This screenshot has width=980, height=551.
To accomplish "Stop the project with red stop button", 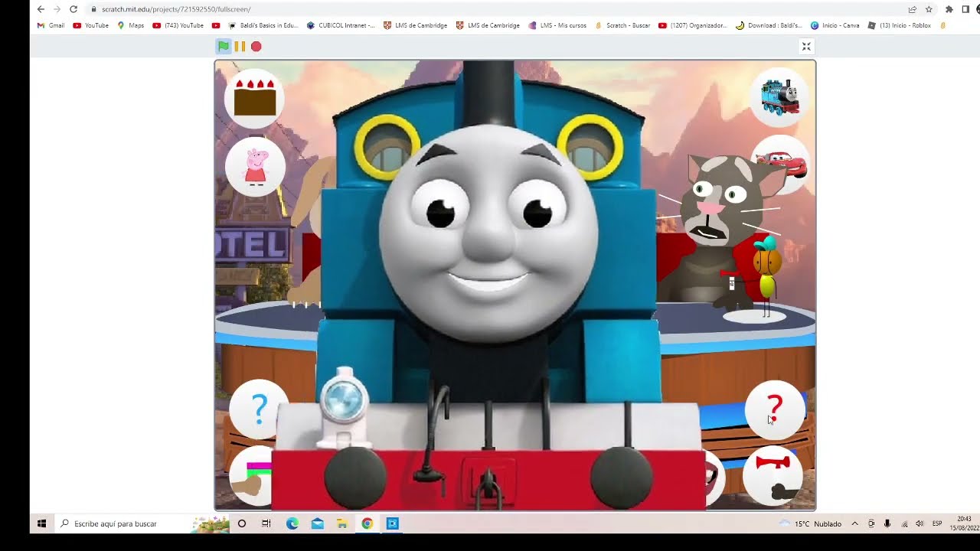I will coord(256,47).
